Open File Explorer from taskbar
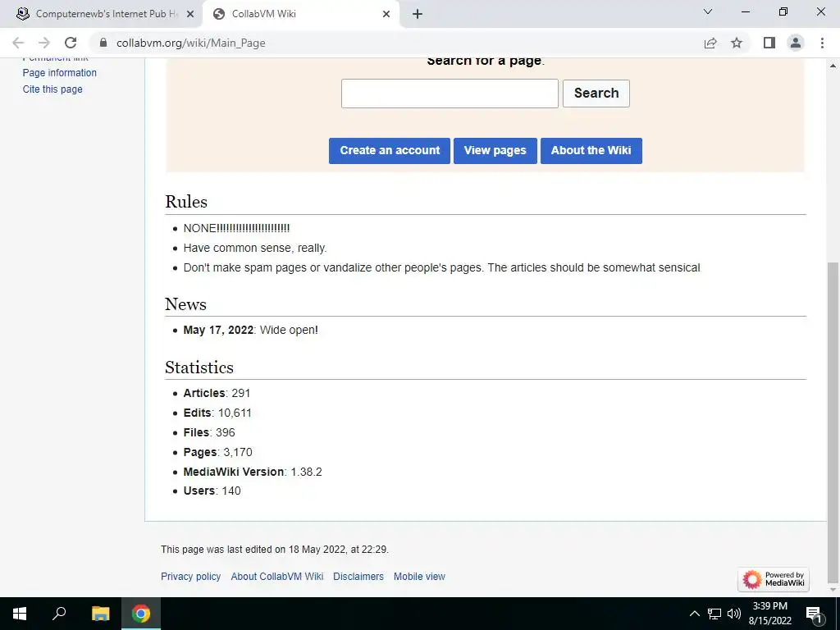 click(x=100, y=614)
